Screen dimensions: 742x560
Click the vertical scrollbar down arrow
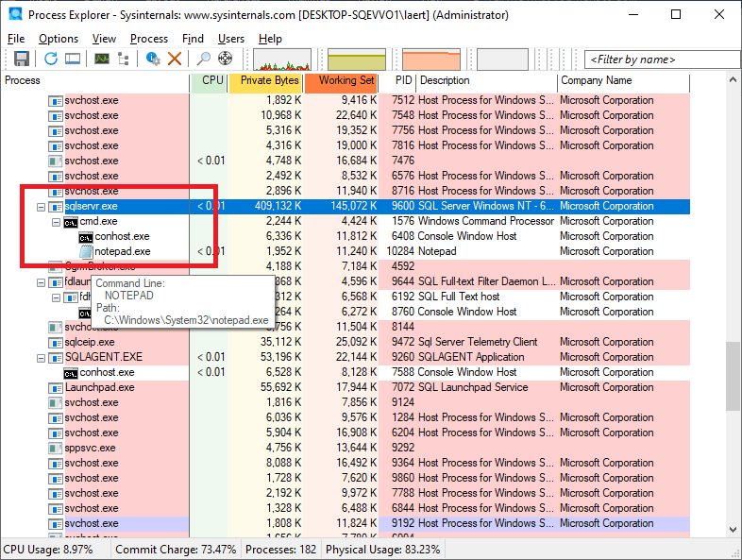tap(733, 530)
